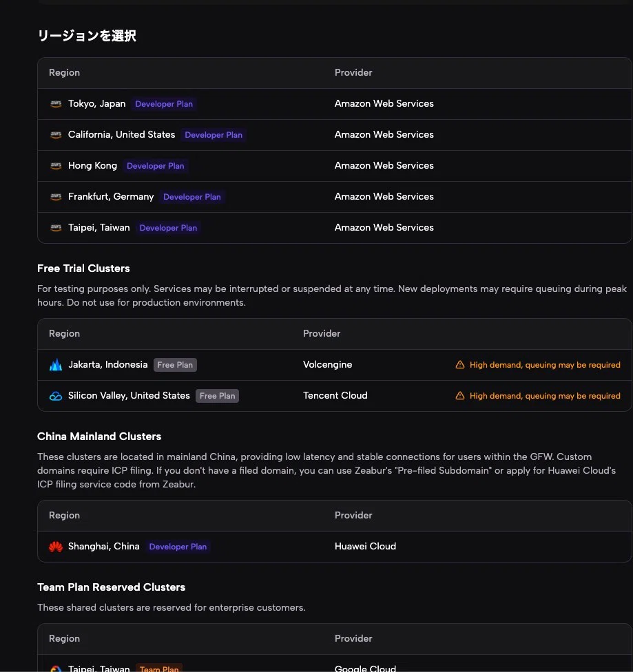The width and height of the screenshot is (633, 672).
Task: Click the AWS icon beside California, United States
Action: point(56,134)
